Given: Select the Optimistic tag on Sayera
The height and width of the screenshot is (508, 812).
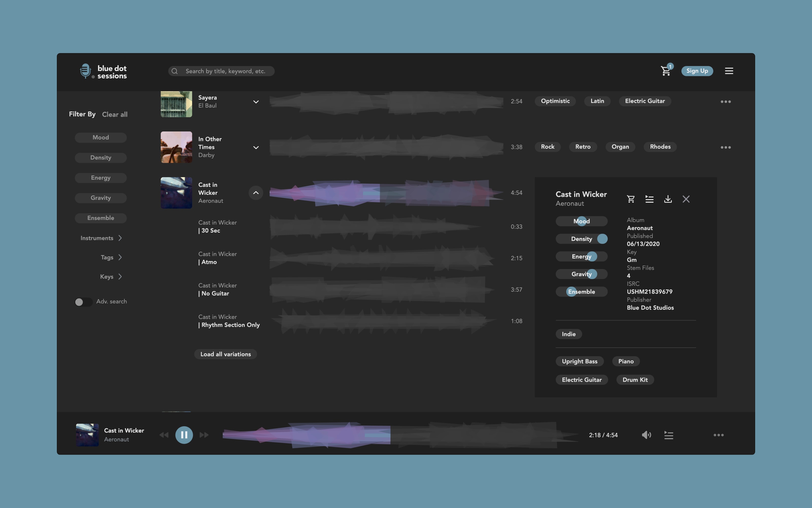Looking at the screenshot, I should (555, 101).
